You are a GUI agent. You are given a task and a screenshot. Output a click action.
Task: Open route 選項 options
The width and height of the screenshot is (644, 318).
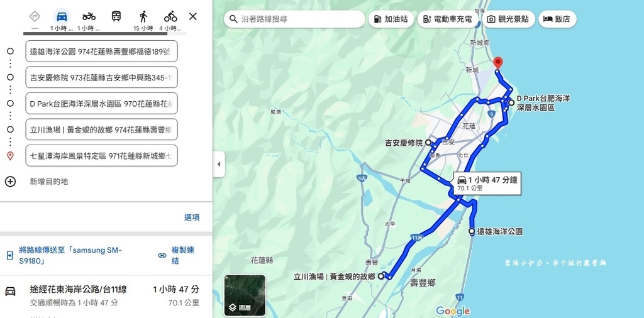pos(192,217)
